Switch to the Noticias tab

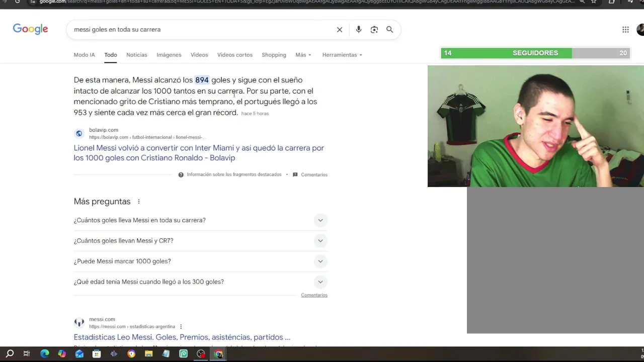coord(137,55)
